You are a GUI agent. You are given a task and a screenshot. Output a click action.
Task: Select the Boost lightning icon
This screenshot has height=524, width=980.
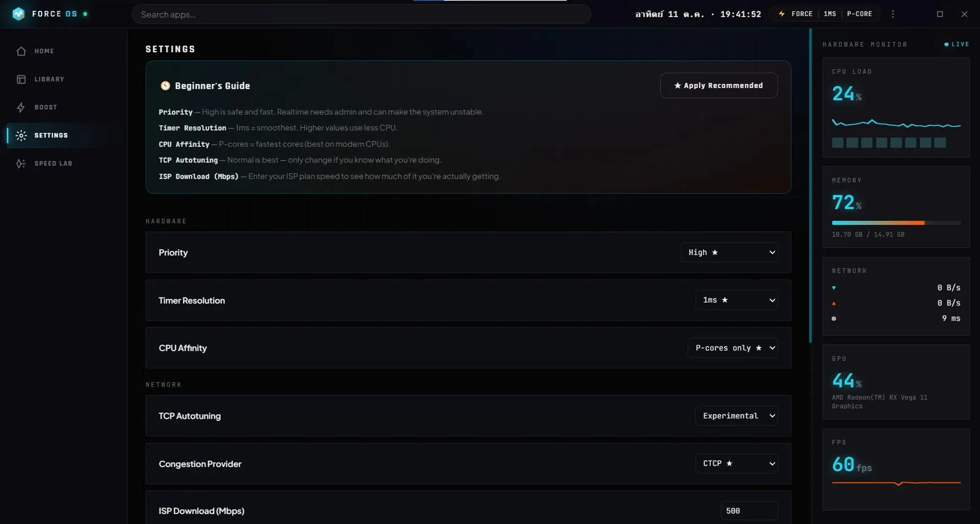click(x=21, y=107)
